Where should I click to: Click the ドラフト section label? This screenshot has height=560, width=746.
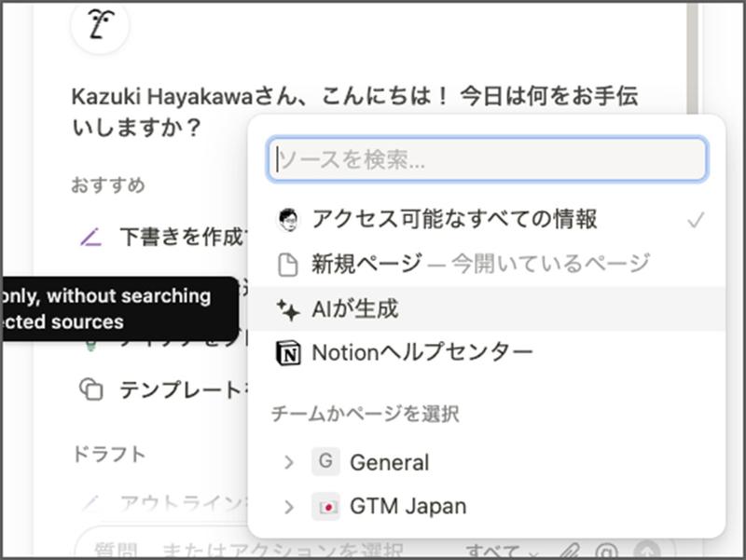coord(109,455)
